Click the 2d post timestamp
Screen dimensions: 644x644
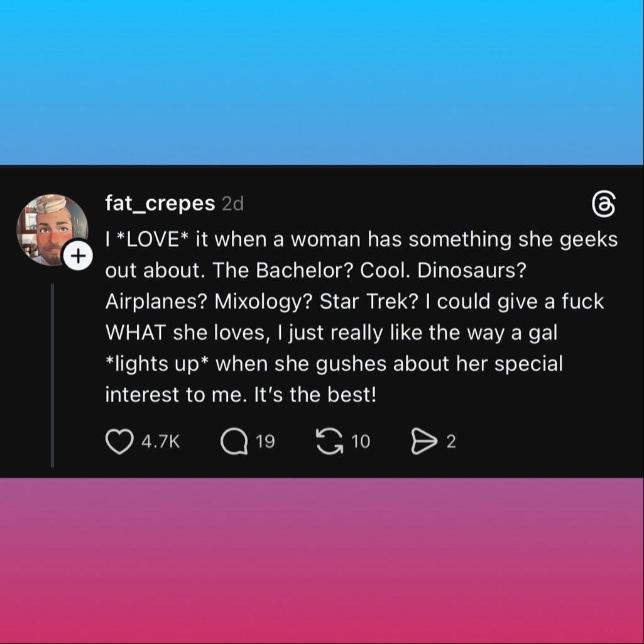point(232,204)
